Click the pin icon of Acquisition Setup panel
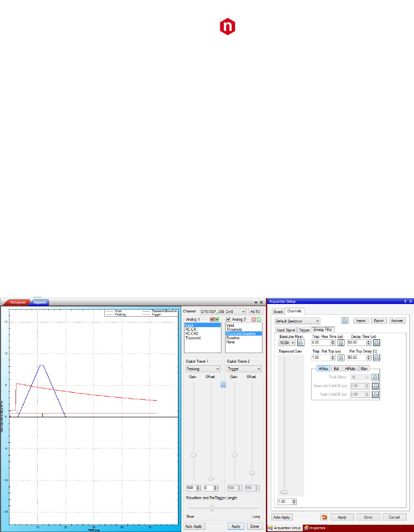Screen dimensions: 414x532 coord(405,301)
